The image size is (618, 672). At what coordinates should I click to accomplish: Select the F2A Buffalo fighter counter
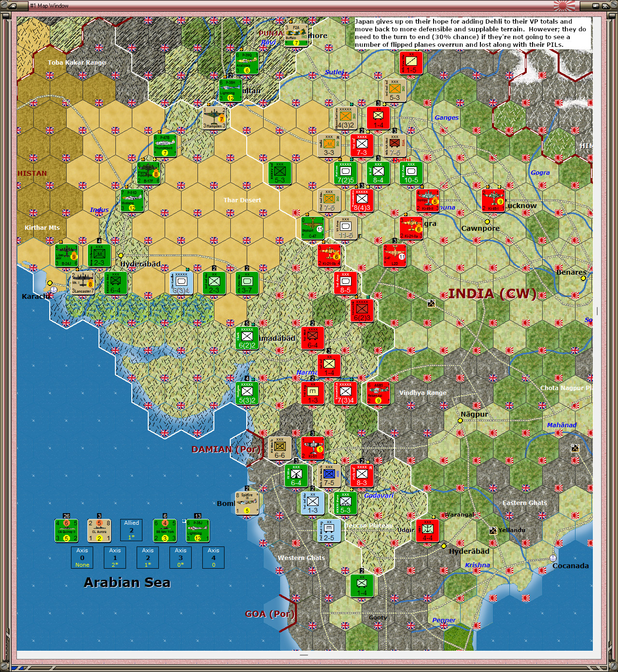pos(296,36)
